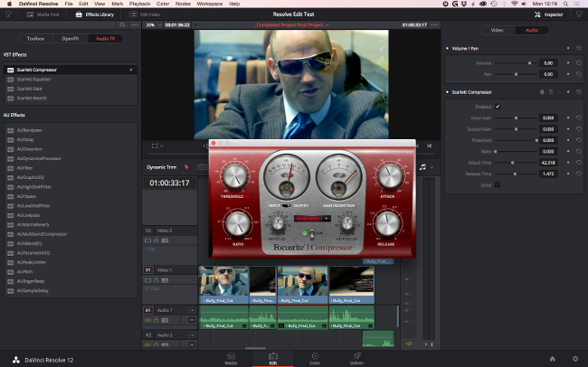This screenshot has height=367, width=588.
Task: Adjust Input Gain slider
Action: coord(516,118)
